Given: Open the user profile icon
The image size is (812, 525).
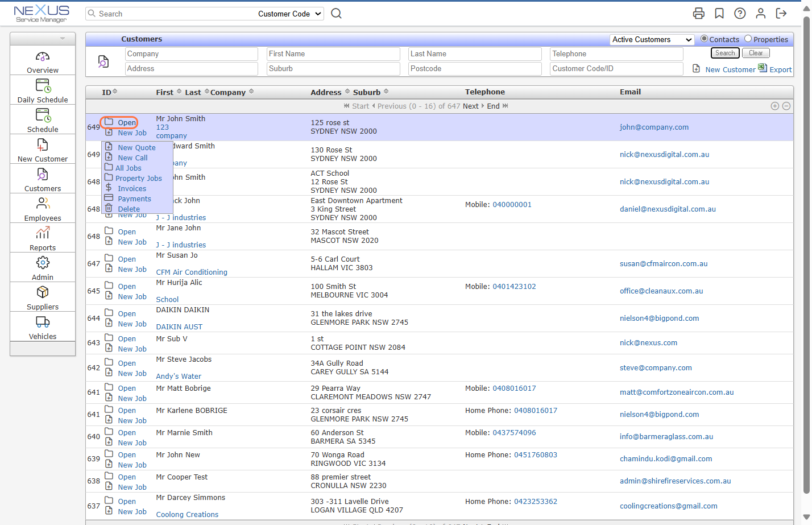Looking at the screenshot, I should (x=760, y=13).
